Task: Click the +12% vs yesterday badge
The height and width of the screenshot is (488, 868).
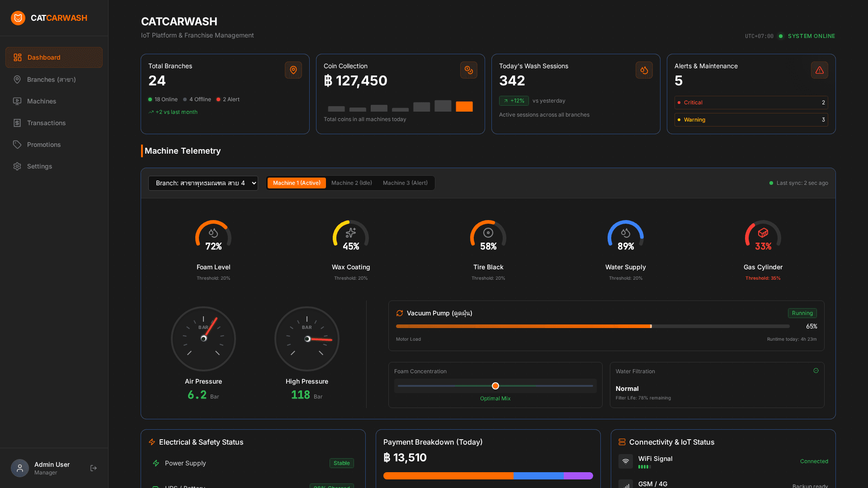Action: pos(514,101)
